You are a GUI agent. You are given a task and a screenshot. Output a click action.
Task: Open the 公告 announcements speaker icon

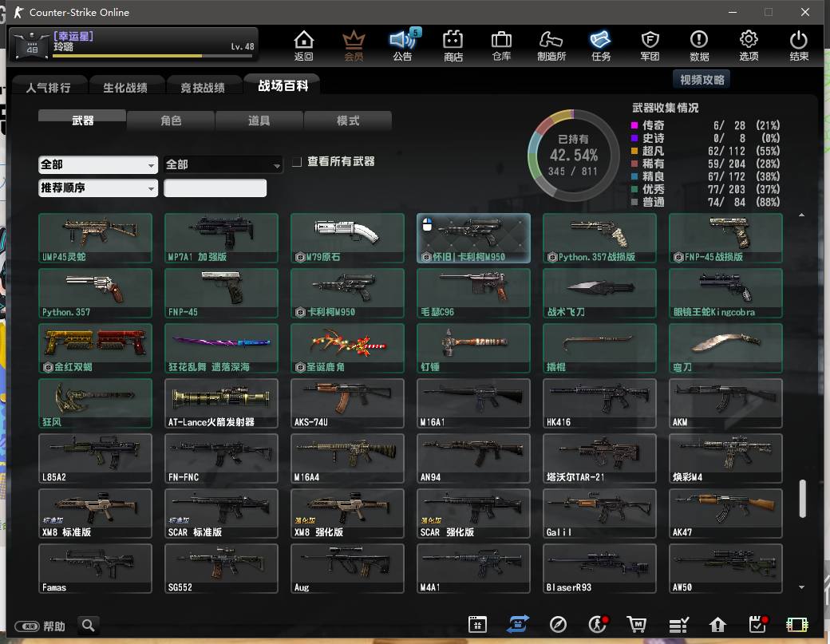click(403, 45)
